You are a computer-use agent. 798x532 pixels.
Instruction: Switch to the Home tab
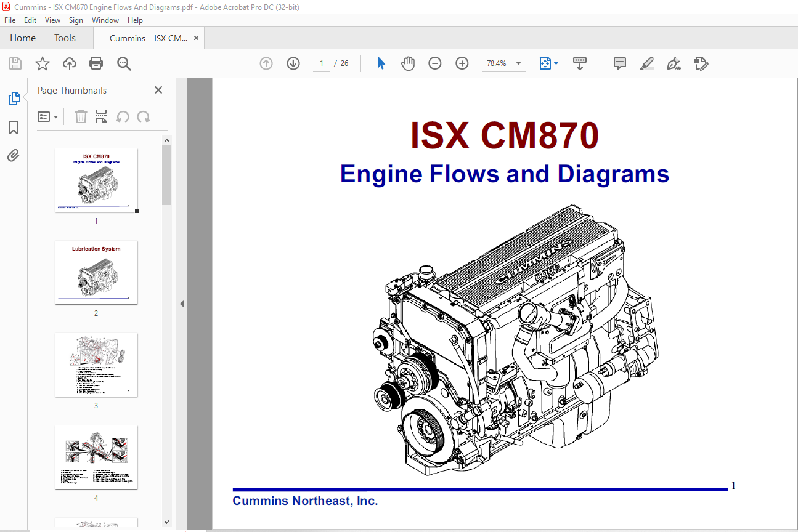pyautogui.click(x=23, y=38)
